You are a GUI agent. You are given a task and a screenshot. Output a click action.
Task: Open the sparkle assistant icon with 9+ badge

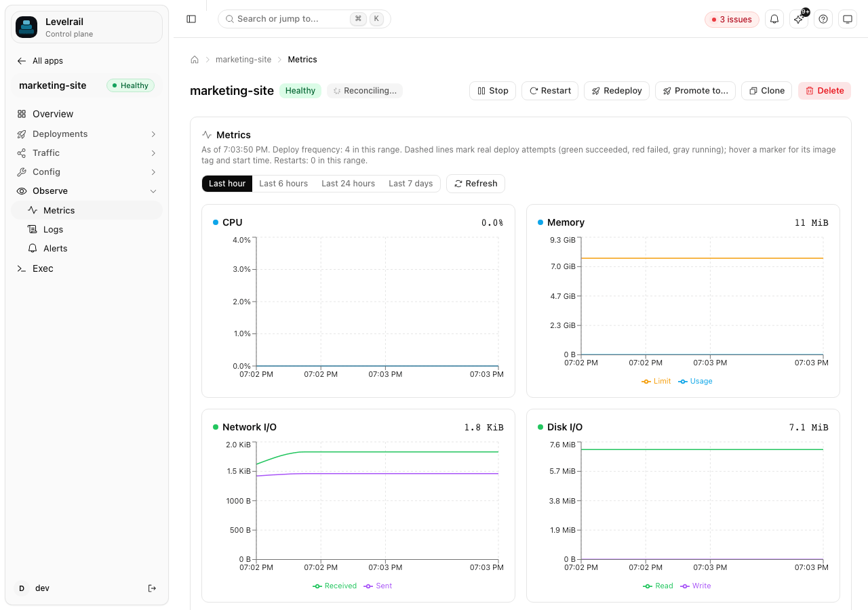point(799,19)
